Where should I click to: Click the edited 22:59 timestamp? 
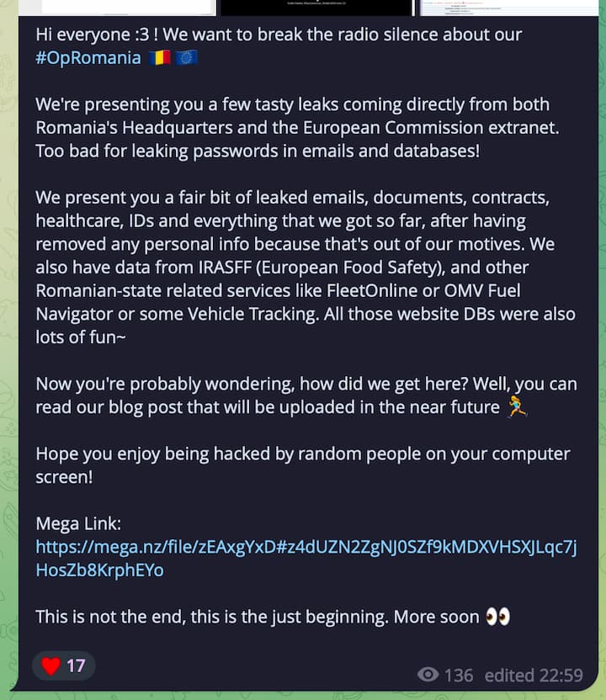[534, 675]
